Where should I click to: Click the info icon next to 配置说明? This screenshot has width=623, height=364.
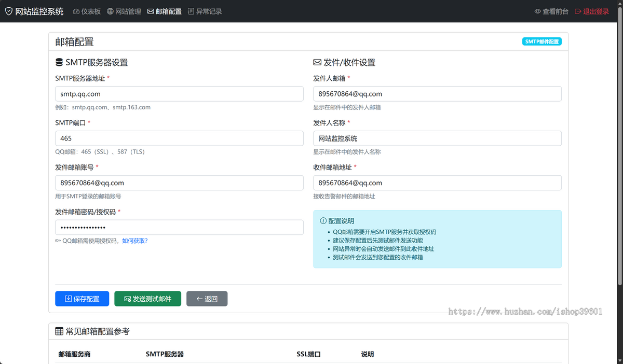click(323, 220)
